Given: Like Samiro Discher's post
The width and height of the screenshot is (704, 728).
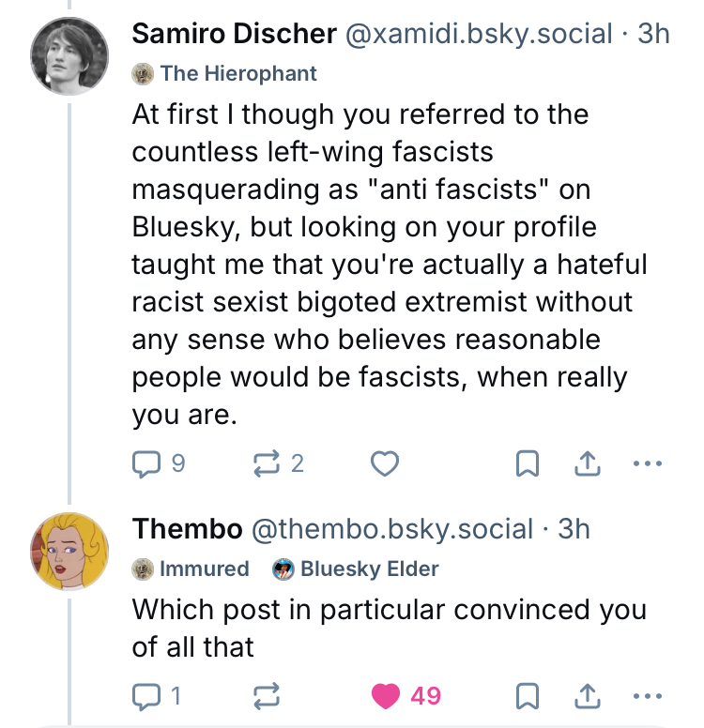Looking at the screenshot, I should (x=385, y=463).
